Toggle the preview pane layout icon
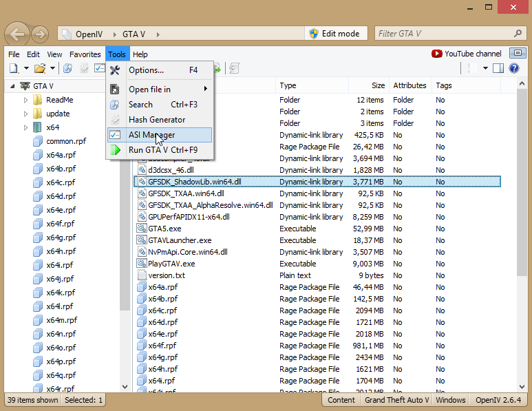Viewport: 532px width, 411px height. click(498, 68)
